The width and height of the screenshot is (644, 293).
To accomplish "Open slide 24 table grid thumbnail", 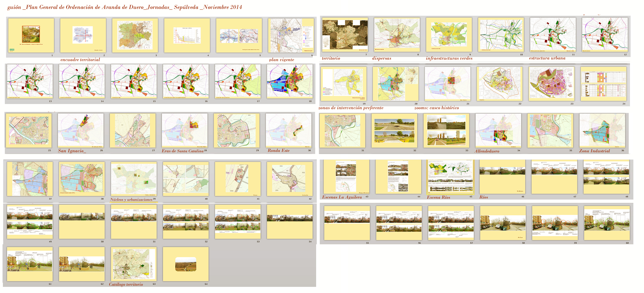I will [x=604, y=84].
